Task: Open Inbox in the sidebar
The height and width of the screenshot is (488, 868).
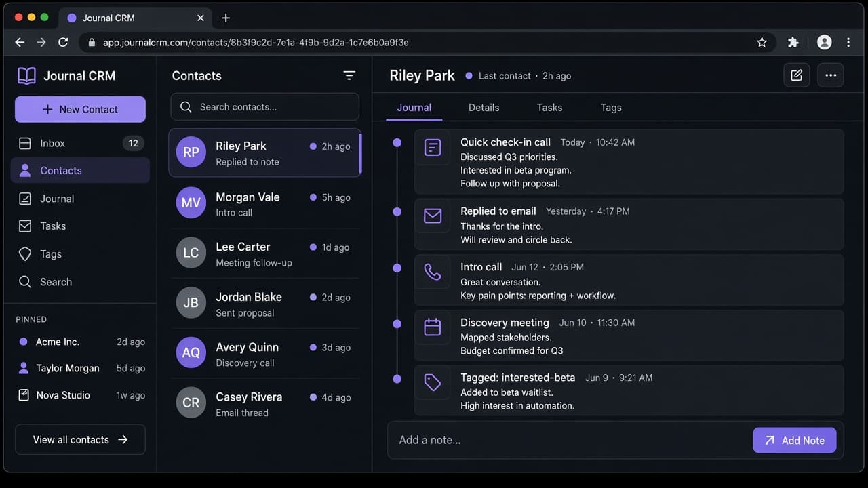Action: pyautogui.click(x=80, y=143)
